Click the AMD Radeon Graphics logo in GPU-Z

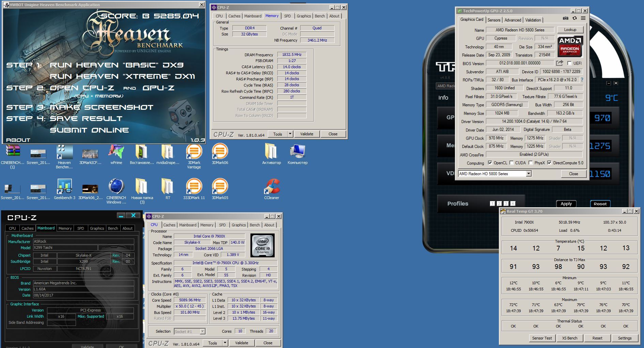[570, 46]
